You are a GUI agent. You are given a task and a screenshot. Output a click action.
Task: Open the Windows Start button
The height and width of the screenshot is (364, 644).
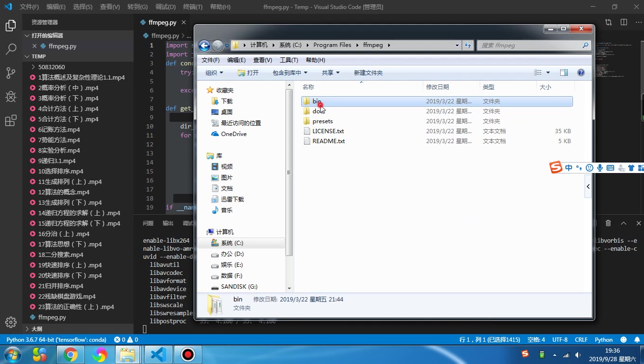12,355
